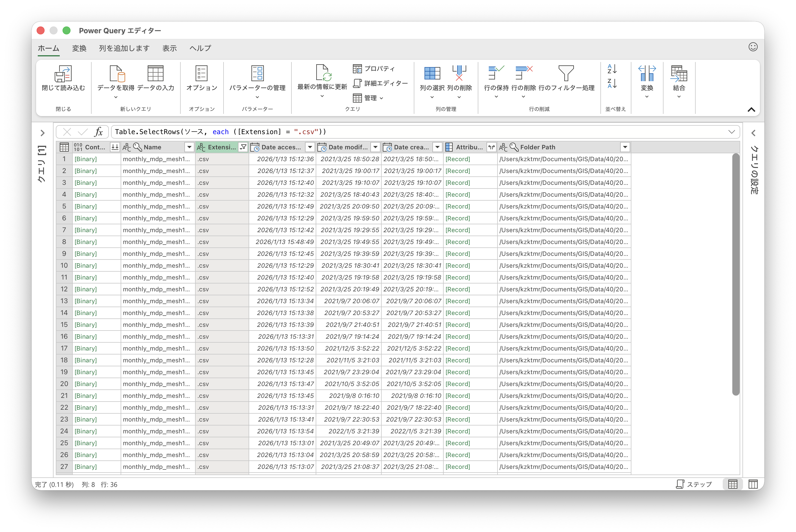Open the 詳細エディター
This screenshot has width=796, height=532.
tap(380, 83)
